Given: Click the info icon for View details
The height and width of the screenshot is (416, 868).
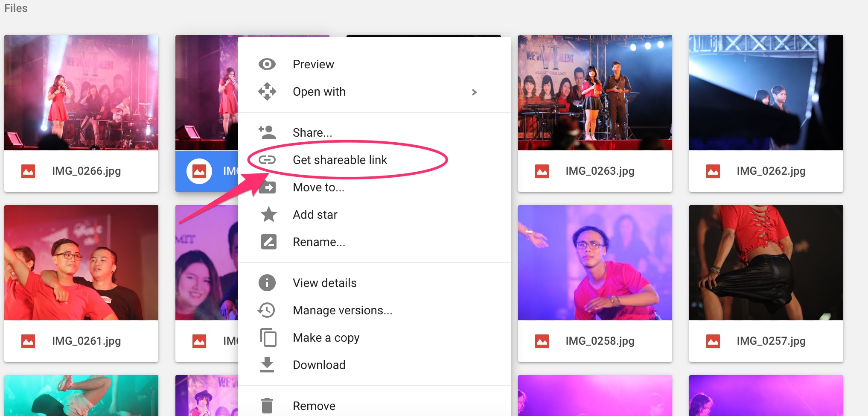Looking at the screenshot, I should [267, 283].
